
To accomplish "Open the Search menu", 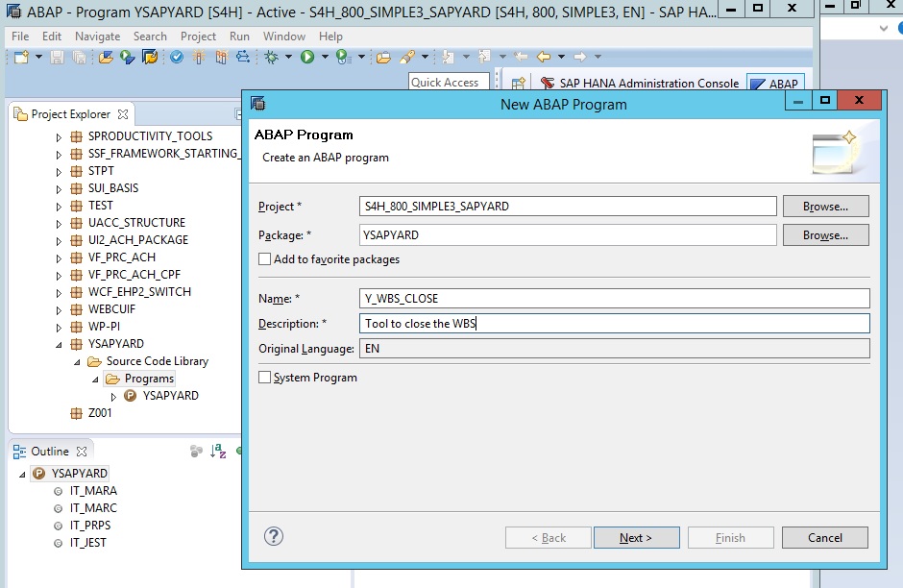I will 150,37.
